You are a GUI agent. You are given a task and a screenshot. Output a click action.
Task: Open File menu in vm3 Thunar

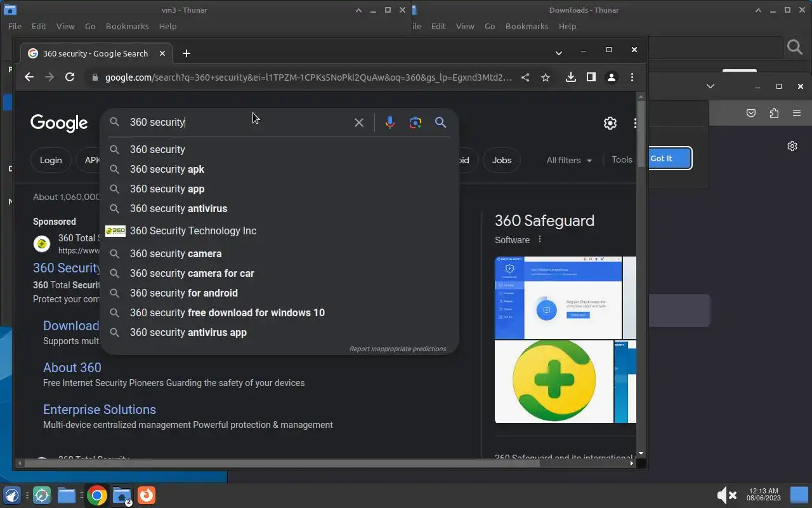pyautogui.click(x=15, y=26)
